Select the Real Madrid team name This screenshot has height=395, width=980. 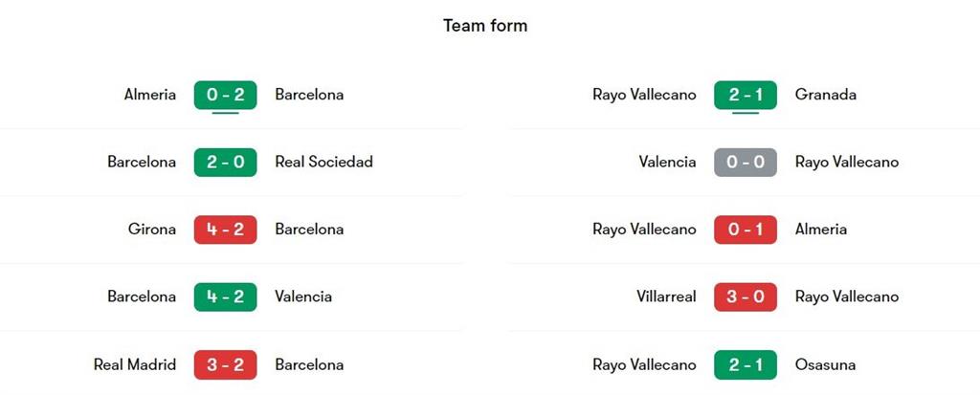pyautogui.click(x=135, y=364)
